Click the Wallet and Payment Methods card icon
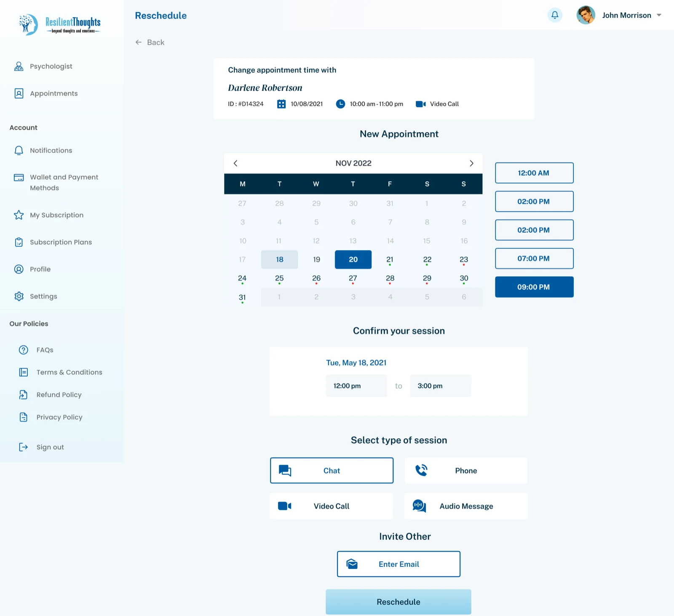674x616 pixels. pyautogui.click(x=19, y=178)
